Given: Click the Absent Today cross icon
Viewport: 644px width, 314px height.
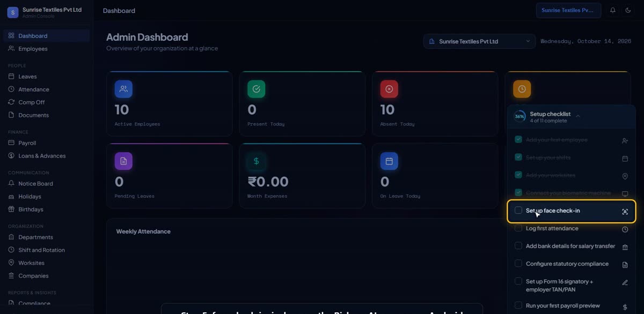Looking at the screenshot, I should coord(389,89).
